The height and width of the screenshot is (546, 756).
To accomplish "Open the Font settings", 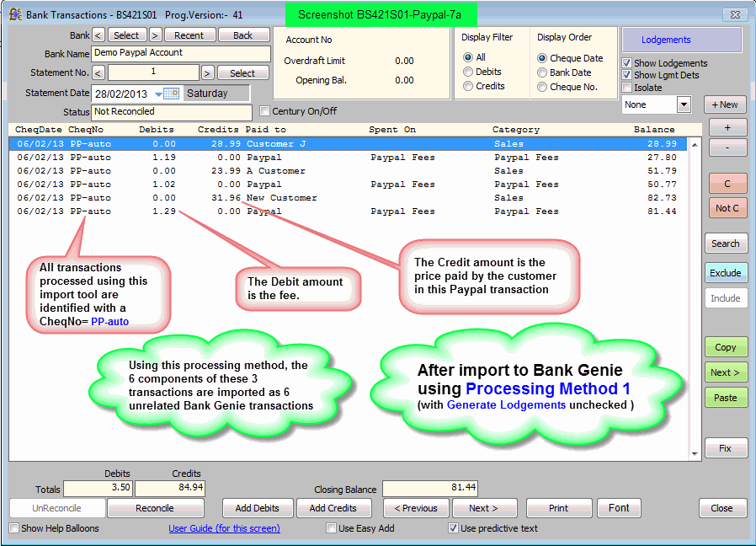I will pos(619,508).
